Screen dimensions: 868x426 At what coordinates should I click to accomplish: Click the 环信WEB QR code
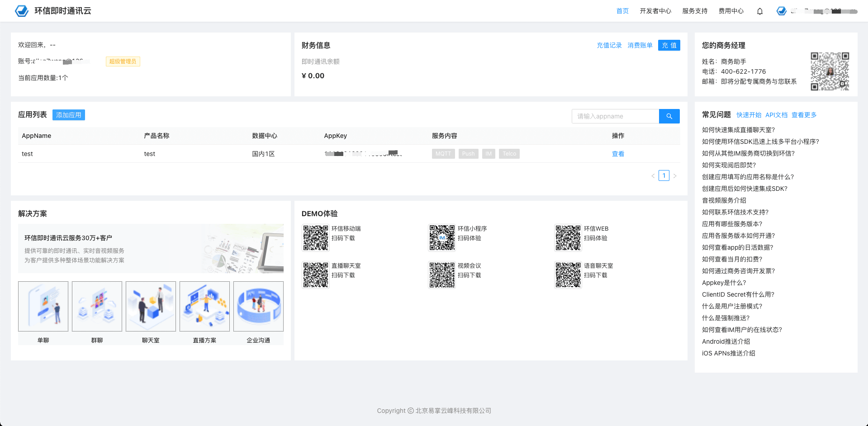click(x=568, y=238)
